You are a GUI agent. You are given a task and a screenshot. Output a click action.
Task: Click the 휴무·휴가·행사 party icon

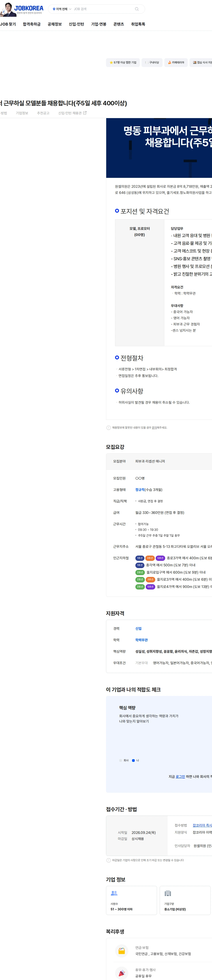[x=122, y=973]
